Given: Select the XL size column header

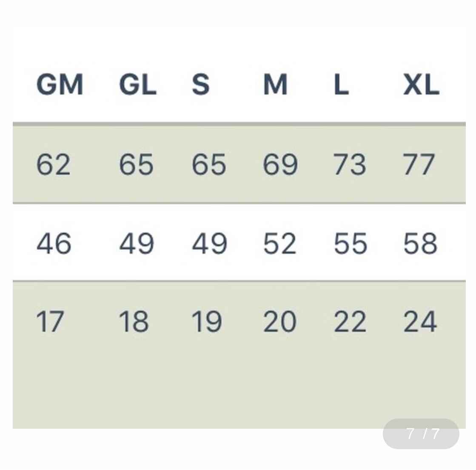Looking at the screenshot, I should coord(421,85).
